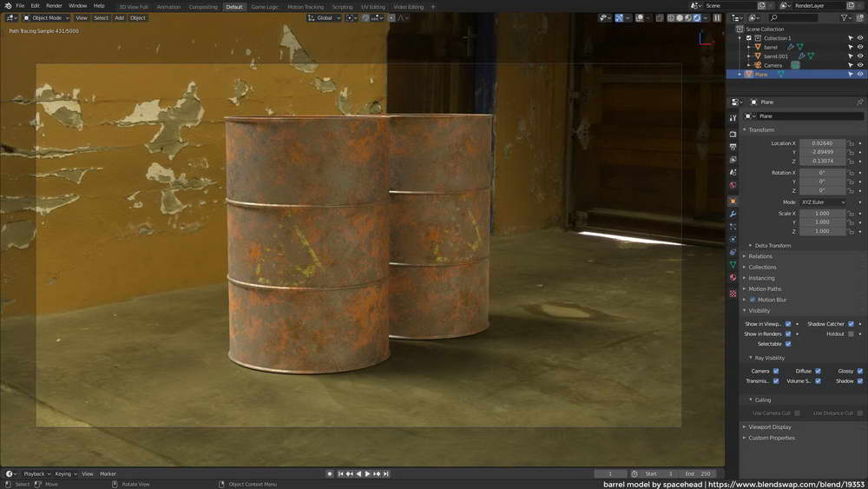Open the Physics properties tab icon
This screenshot has width=868, height=489.
click(x=733, y=239)
